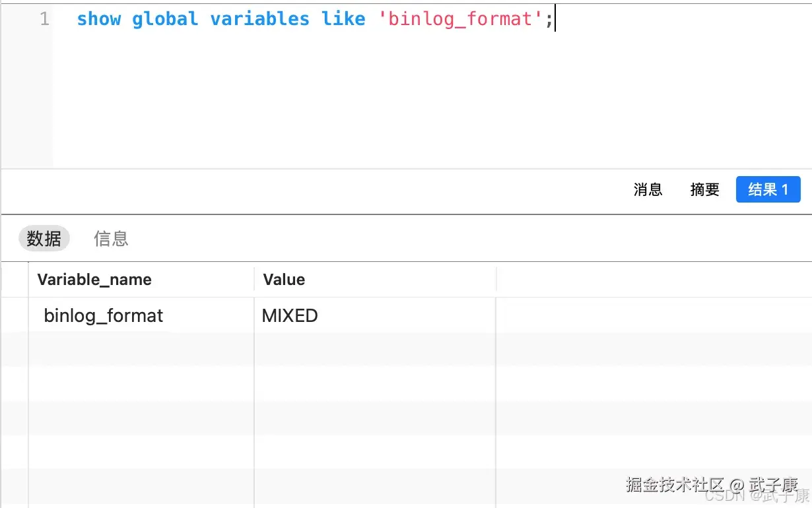Select the 结果 1 tab
The width and height of the screenshot is (812, 508).
click(x=768, y=190)
